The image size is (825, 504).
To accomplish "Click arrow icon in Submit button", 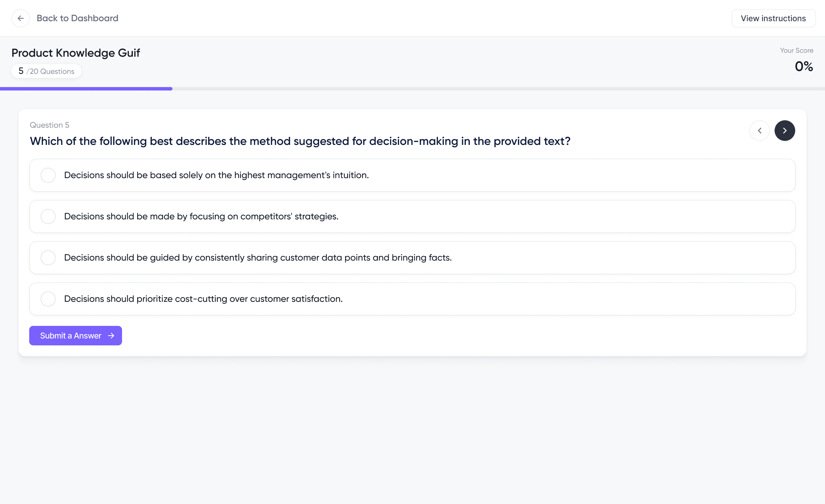I will (x=111, y=336).
